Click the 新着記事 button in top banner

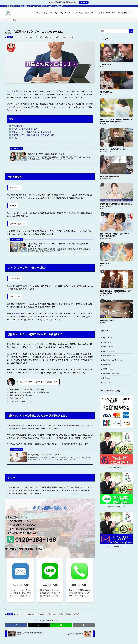[84, 2]
